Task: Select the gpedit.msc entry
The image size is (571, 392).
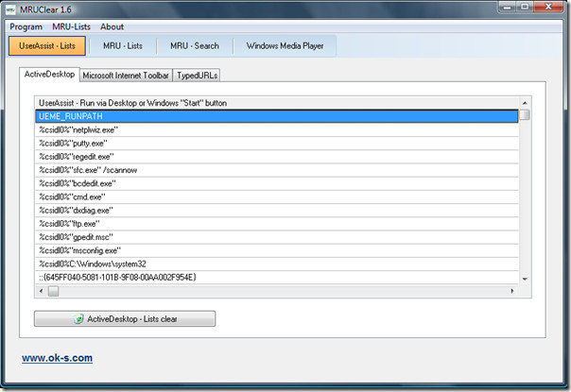Action: (277, 237)
